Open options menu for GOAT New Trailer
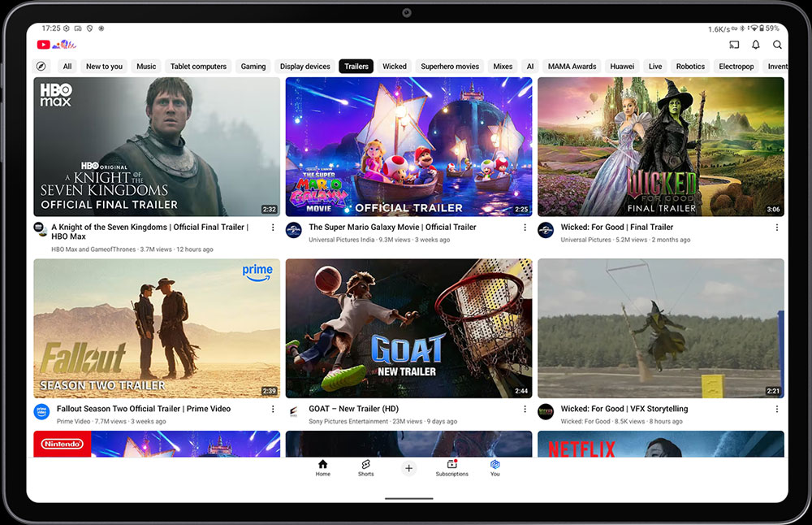Image resolution: width=812 pixels, height=525 pixels. (x=525, y=409)
